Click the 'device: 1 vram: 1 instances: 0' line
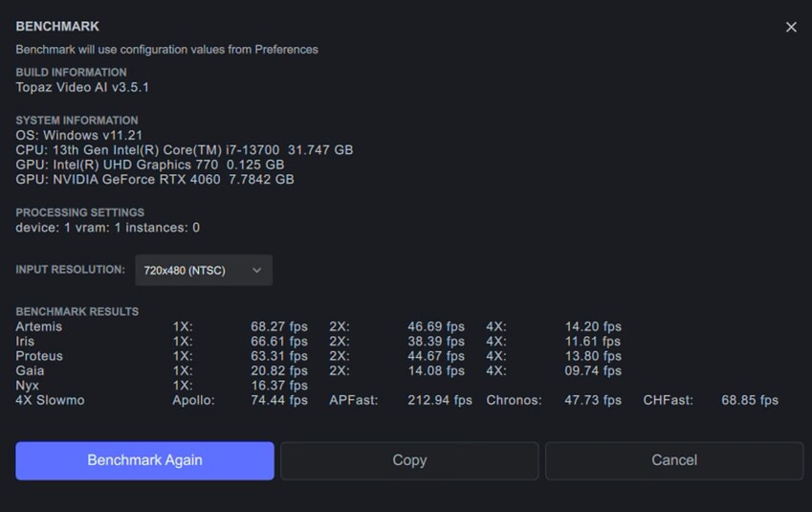This screenshot has height=512, width=812. click(108, 228)
